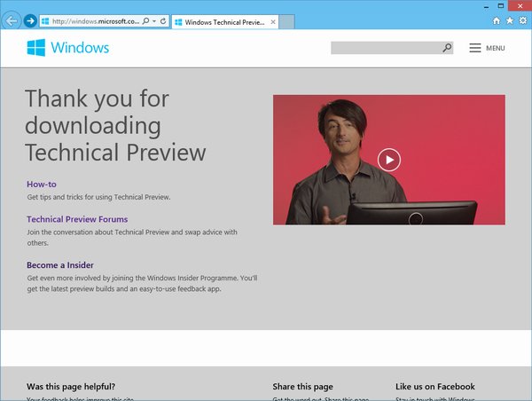Go to the browser home page icon
This screenshot has height=401, width=532.
tap(497, 21)
